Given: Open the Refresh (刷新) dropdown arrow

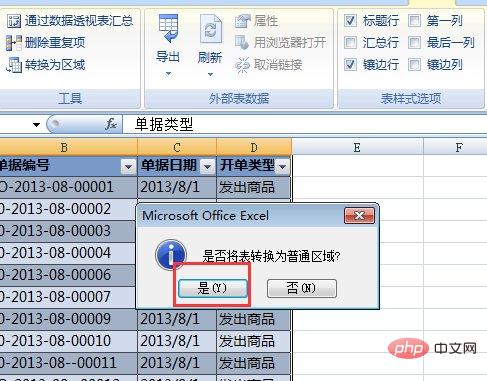Looking at the screenshot, I should click(x=210, y=74).
